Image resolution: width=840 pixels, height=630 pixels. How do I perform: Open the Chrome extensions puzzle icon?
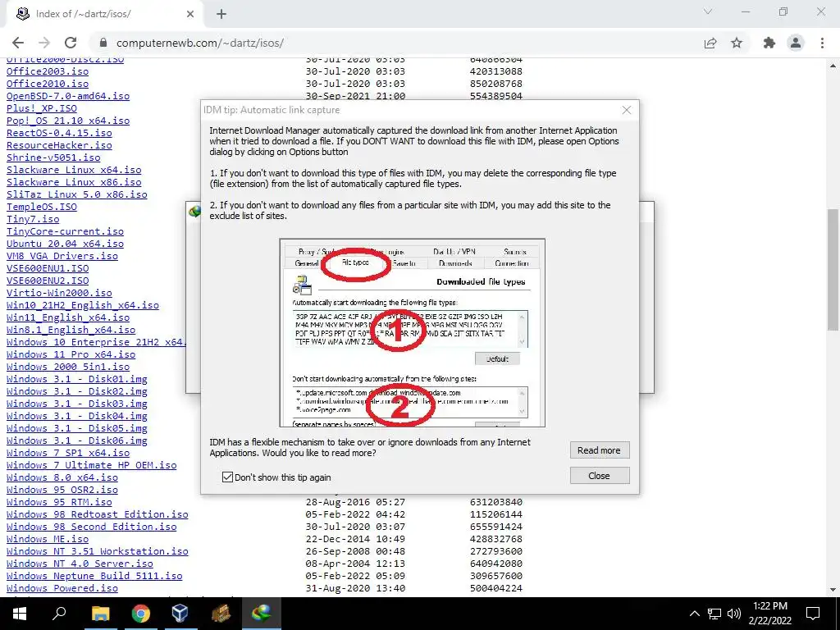[x=769, y=43]
